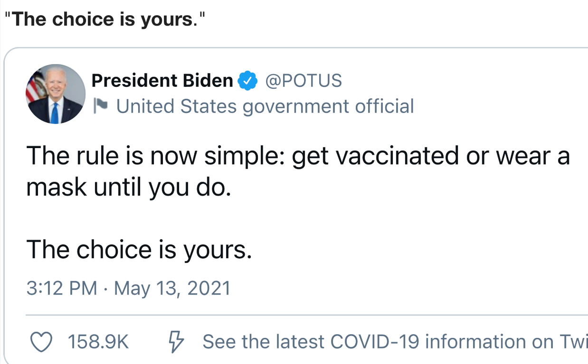Click The choice is yours inside the tweet body

pyautogui.click(x=139, y=250)
